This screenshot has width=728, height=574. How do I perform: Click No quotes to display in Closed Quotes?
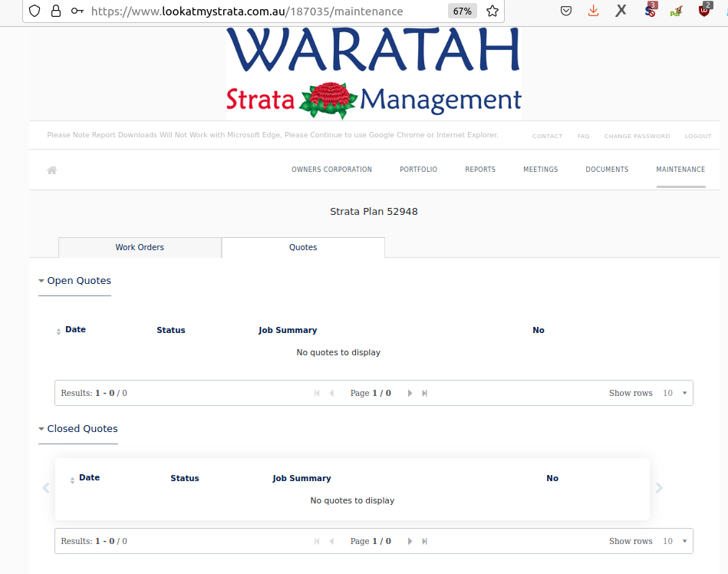352,500
